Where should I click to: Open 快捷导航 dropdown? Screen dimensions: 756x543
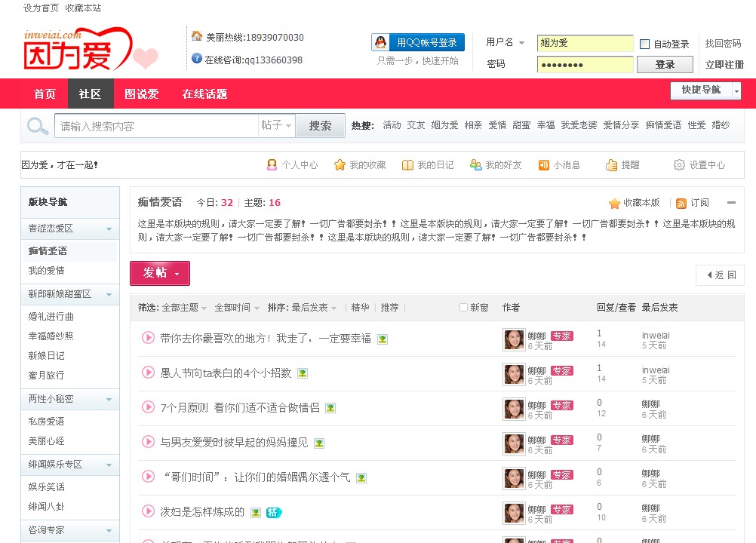click(736, 90)
